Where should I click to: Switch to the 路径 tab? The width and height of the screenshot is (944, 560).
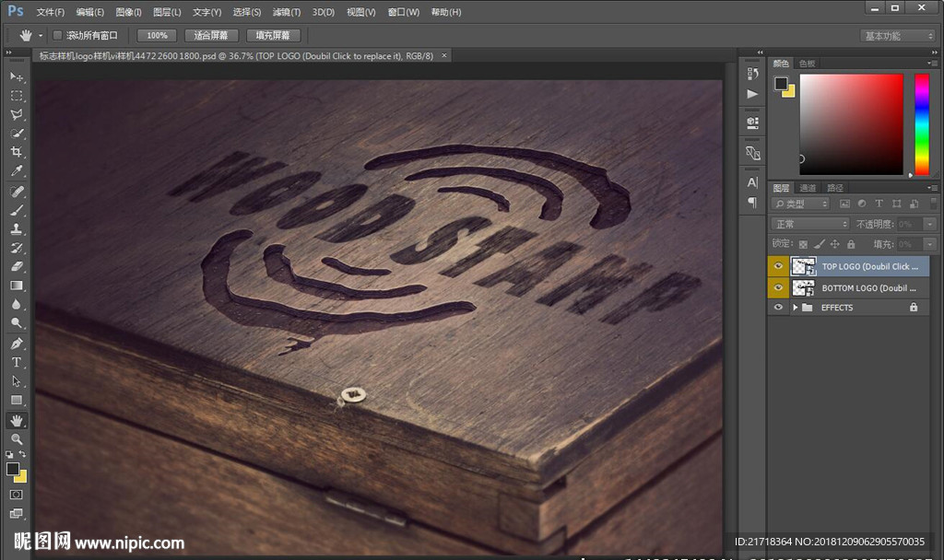[x=834, y=188]
